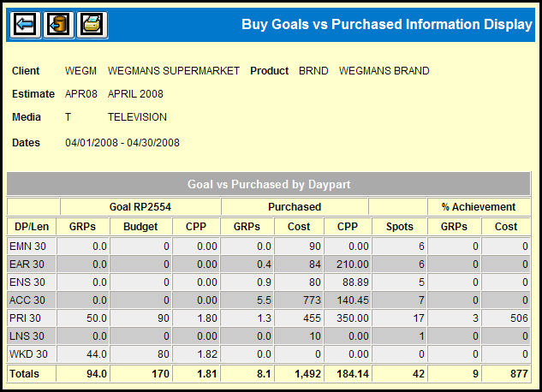The height and width of the screenshot is (392, 542).
Task: Click the Purchased group header
Action: click(x=295, y=206)
